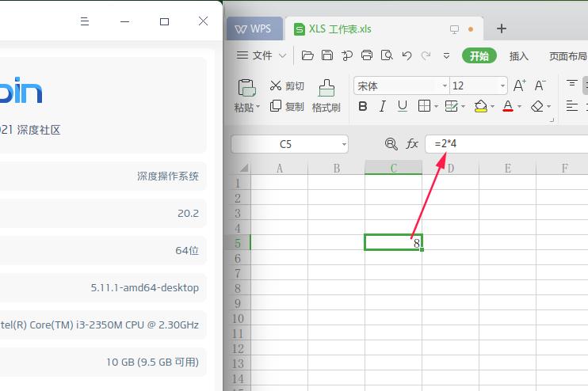588x391 pixels.
Task: Click the formula bar containing =2*4
Action: point(506,144)
